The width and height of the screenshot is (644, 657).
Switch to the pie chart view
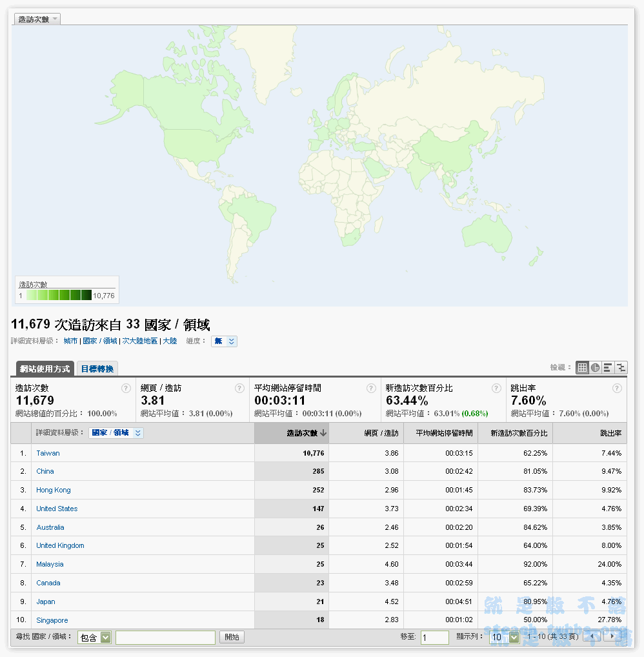[595, 367]
